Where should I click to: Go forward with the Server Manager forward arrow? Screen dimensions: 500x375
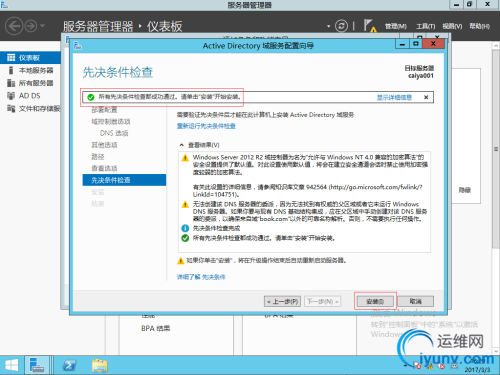coord(31,26)
